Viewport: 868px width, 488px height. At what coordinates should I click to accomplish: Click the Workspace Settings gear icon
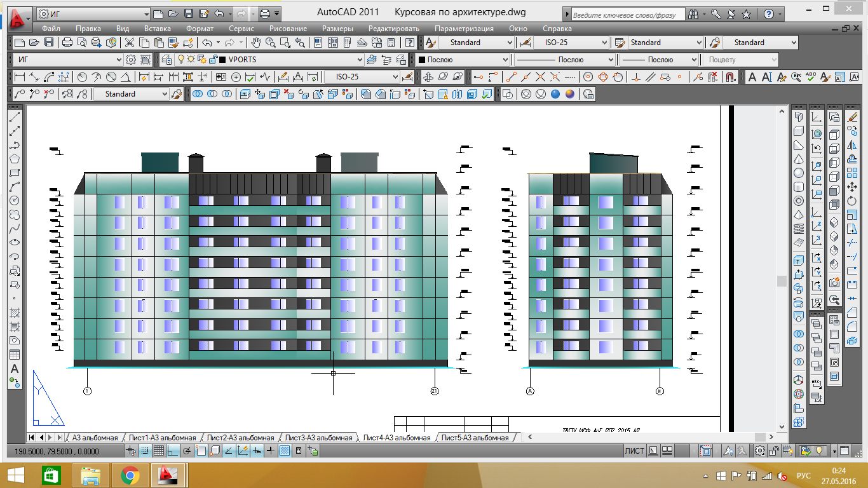tap(131, 60)
